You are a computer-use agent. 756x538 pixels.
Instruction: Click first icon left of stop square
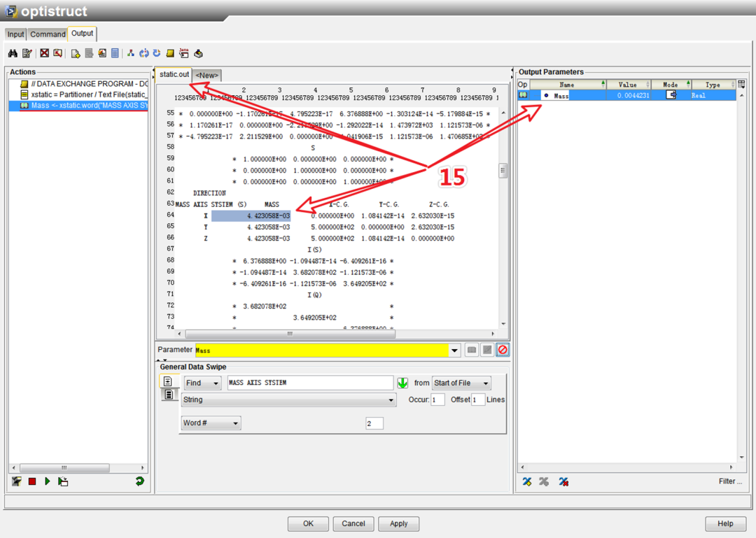(16, 481)
